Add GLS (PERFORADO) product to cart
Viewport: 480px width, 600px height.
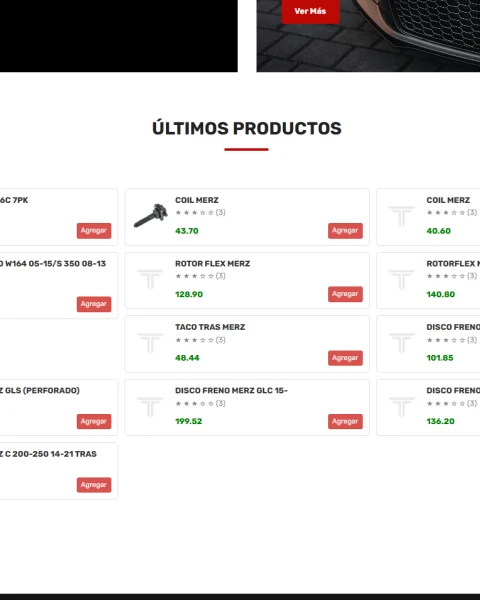point(94,421)
